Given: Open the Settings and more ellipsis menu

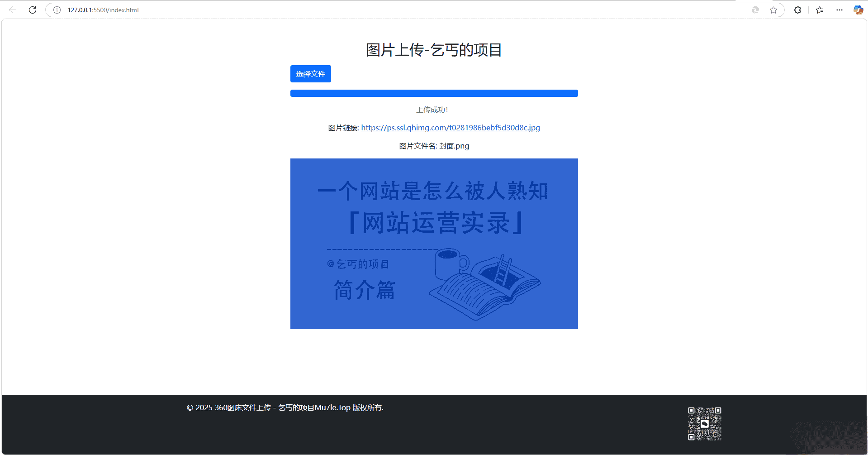Looking at the screenshot, I should [840, 10].
